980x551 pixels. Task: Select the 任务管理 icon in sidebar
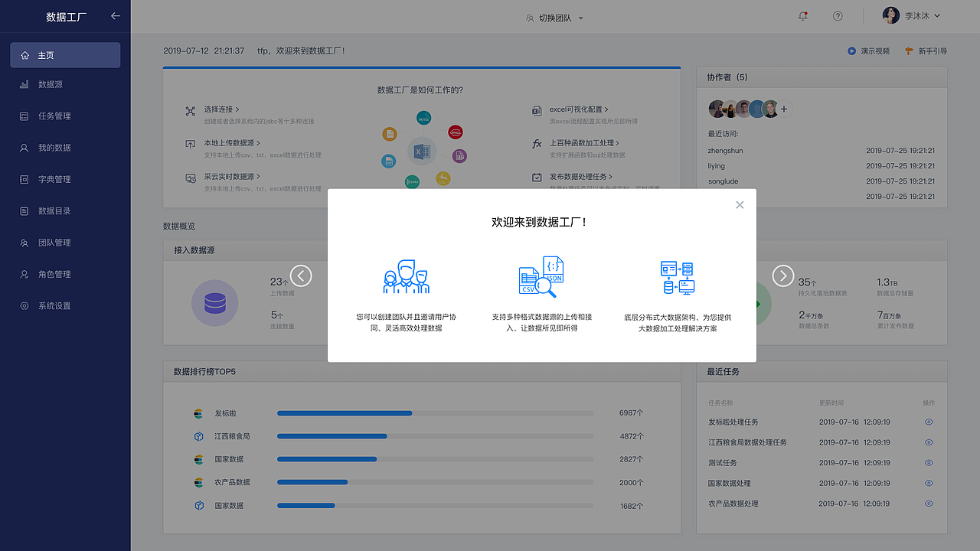pyautogui.click(x=24, y=116)
